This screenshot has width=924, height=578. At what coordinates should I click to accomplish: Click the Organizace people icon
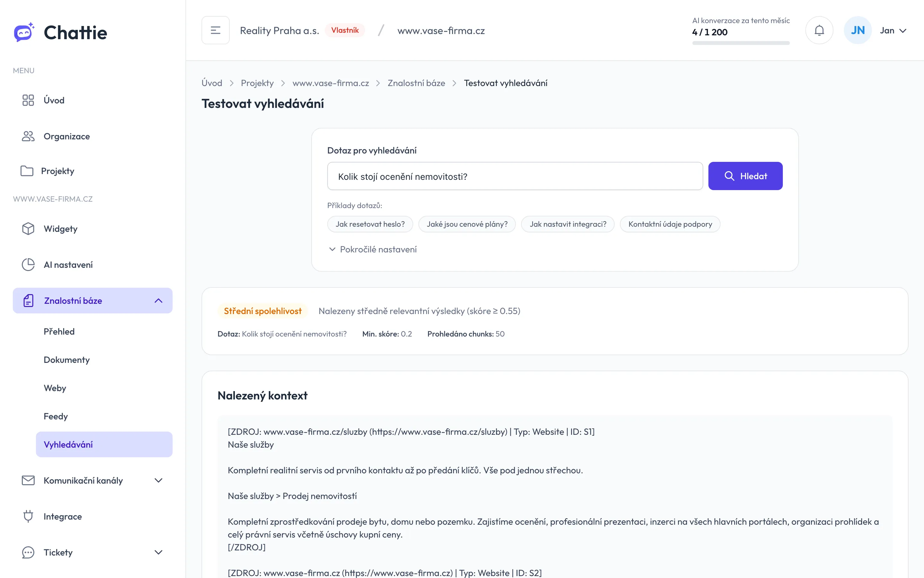28,136
